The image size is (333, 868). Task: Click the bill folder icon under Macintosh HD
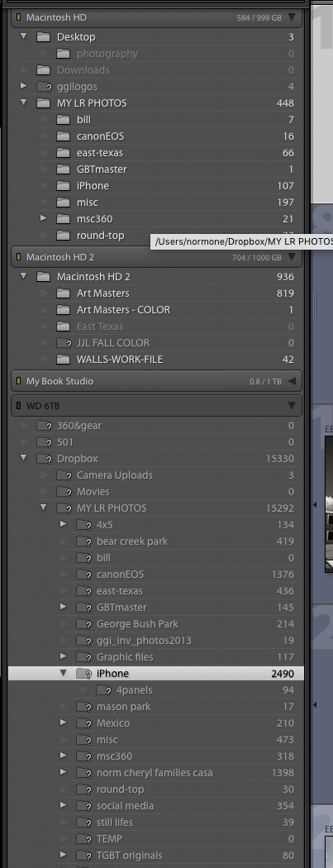(63, 120)
